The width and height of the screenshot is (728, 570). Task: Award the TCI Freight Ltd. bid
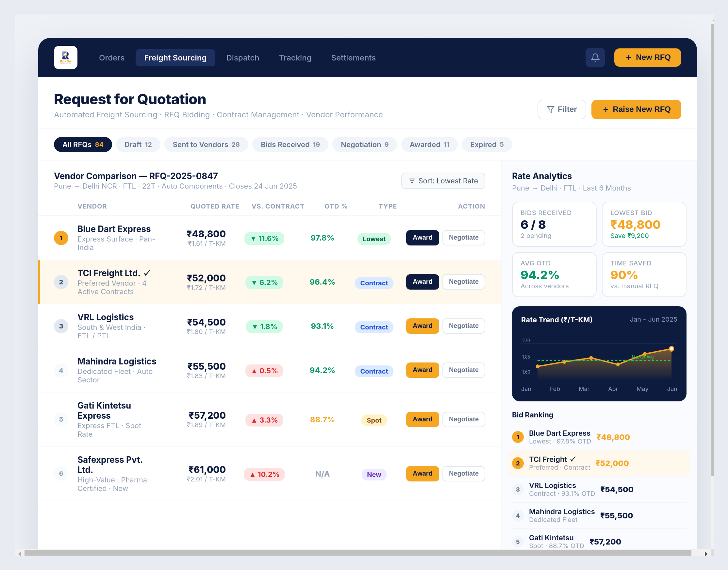422,282
